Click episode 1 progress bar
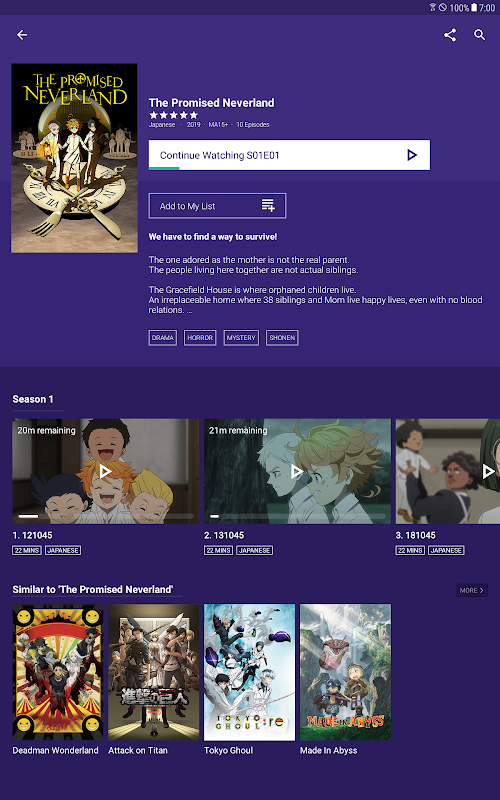 click(x=106, y=516)
